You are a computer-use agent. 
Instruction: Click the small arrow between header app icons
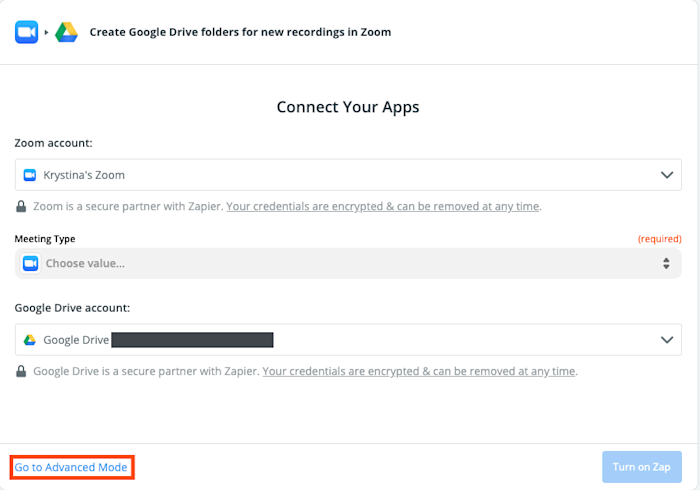[x=46, y=32]
